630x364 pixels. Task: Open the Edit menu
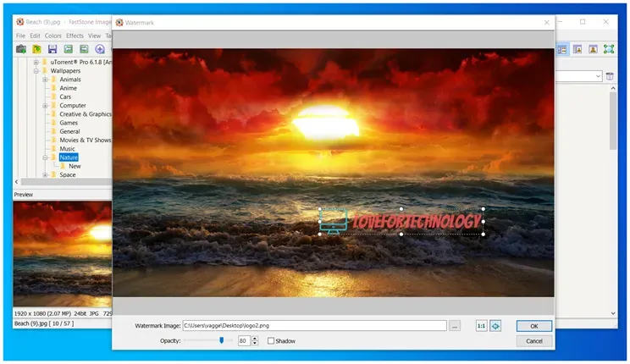click(35, 36)
